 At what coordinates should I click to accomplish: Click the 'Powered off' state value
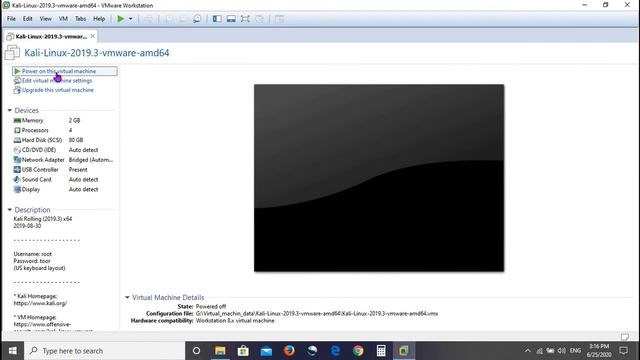pos(211,307)
